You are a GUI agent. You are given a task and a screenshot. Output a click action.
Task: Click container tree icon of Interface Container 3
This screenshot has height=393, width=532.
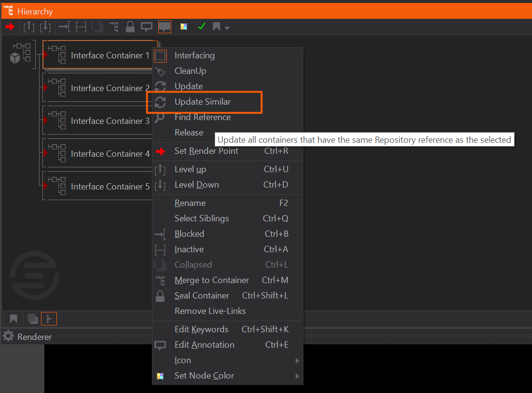pos(57,121)
